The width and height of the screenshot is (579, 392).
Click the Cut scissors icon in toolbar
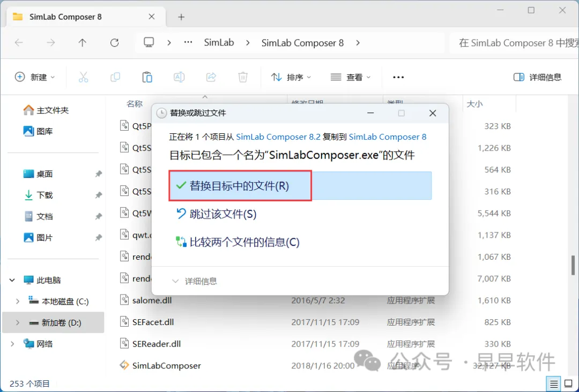tap(84, 77)
